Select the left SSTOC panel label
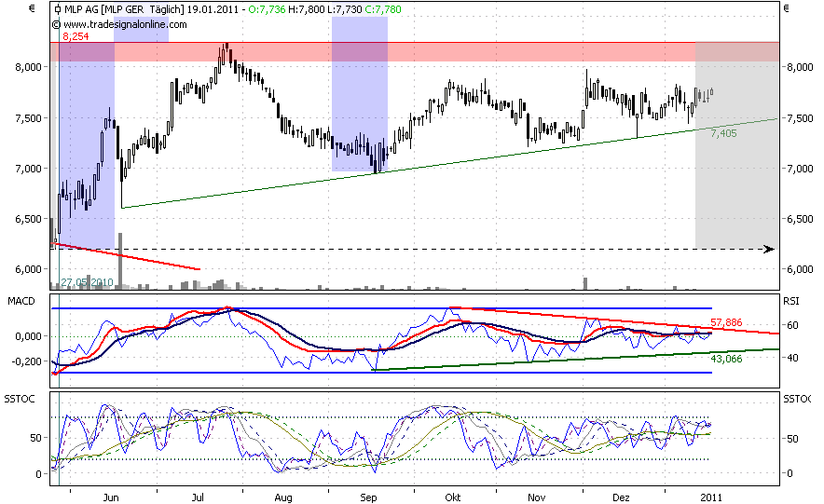 coord(21,399)
